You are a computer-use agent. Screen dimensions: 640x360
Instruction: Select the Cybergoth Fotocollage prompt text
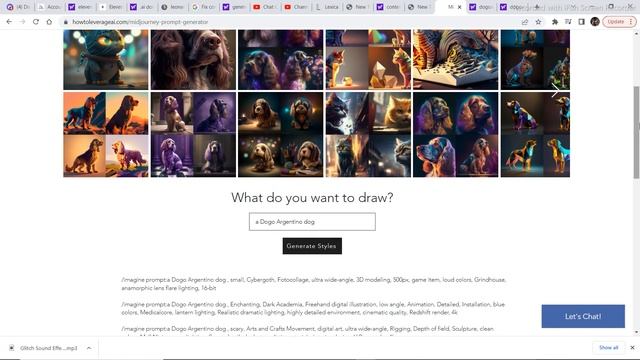314,284
